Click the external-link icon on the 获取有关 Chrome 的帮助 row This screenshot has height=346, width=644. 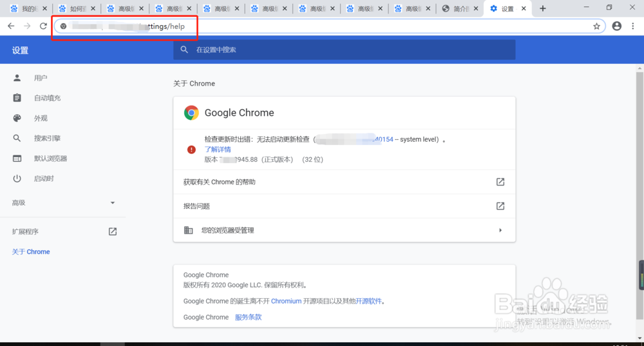[500, 182]
